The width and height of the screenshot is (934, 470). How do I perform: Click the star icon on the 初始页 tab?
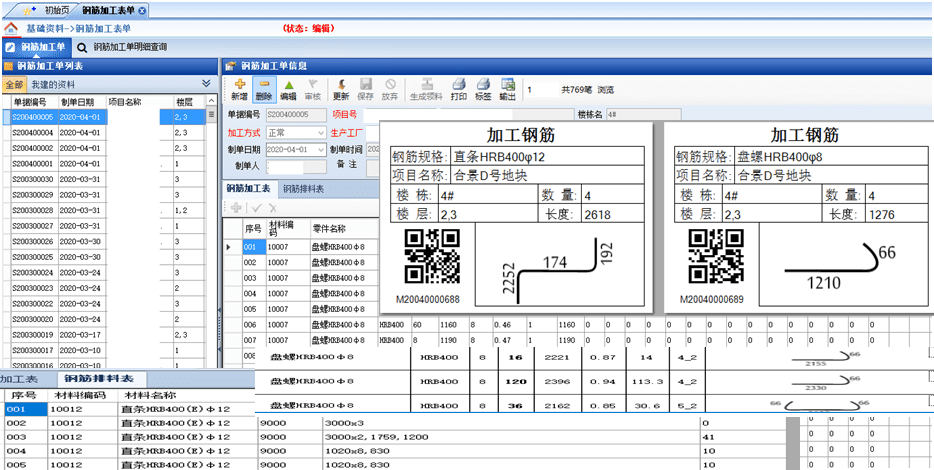point(30,11)
